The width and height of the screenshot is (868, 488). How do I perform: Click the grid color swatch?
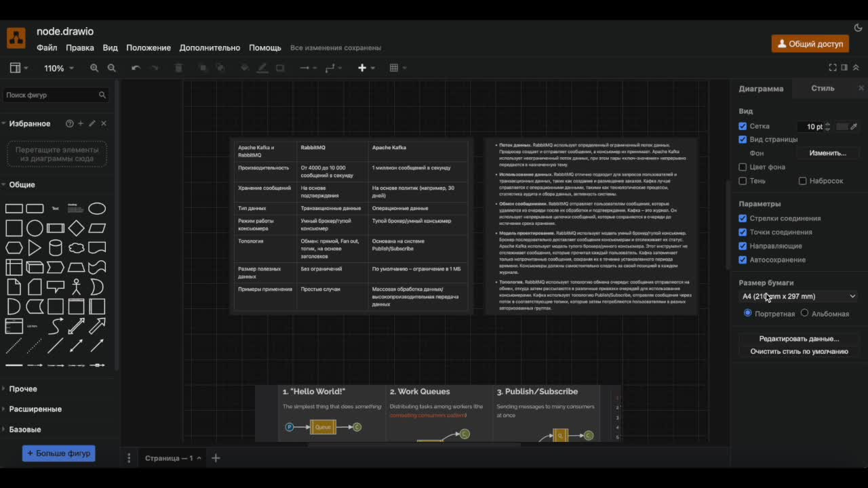[x=842, y=126]
